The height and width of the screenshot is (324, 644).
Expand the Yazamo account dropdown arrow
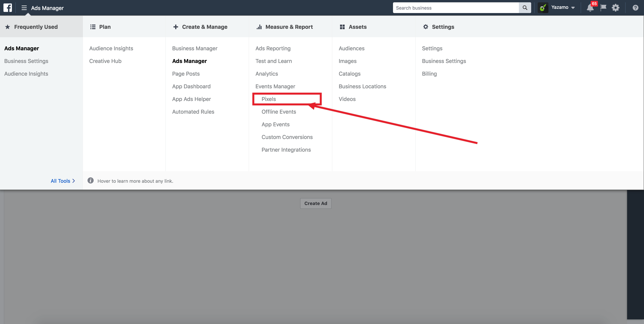pyautogui.click(x=573, y=8)
